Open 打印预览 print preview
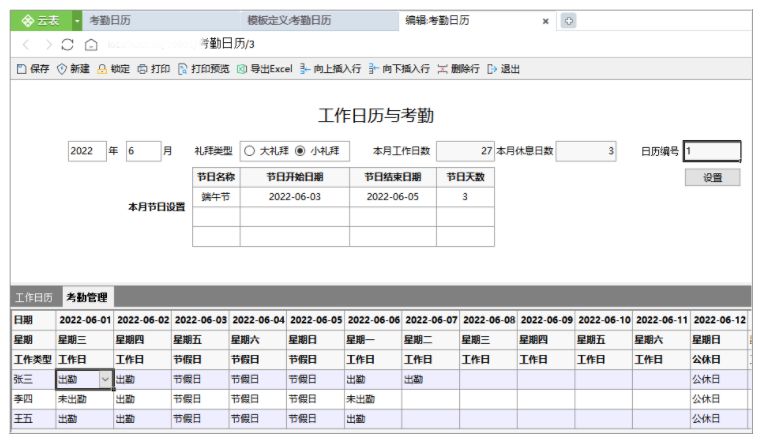The width and height of the screenshot is (763, 447). (203, 69)
